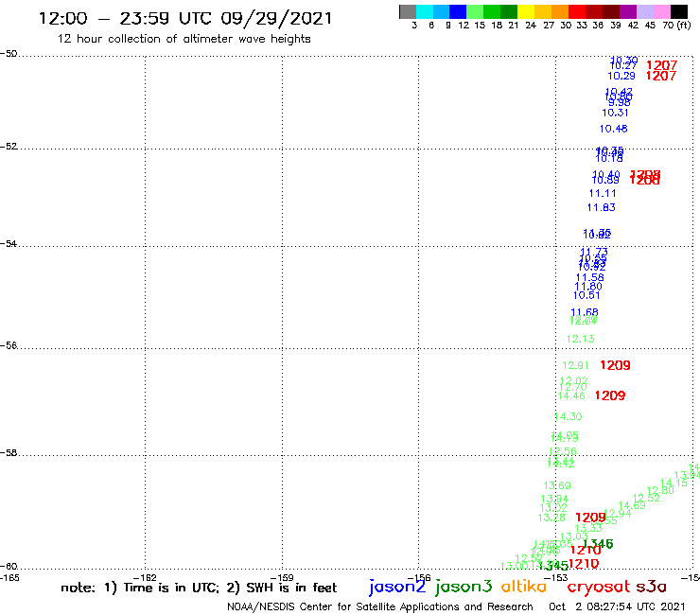
Task: Click the green 14.46 wave height value
Action: coord(571,395)
